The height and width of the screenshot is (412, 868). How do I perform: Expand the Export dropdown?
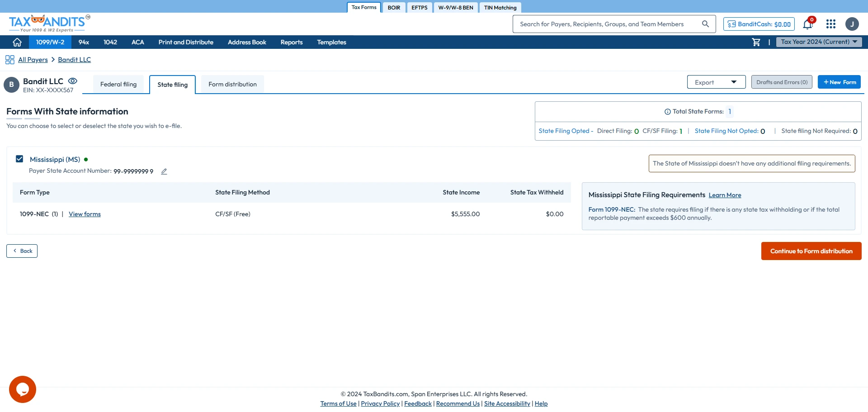click(x=716, y=82)
